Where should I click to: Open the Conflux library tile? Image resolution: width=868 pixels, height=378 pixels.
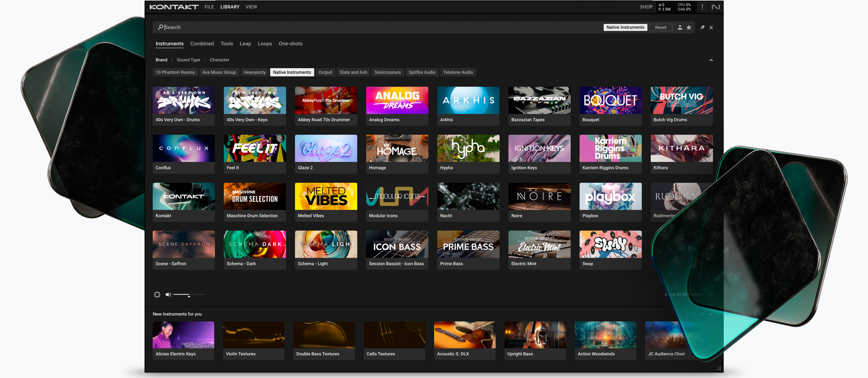[x=184, y=154]
